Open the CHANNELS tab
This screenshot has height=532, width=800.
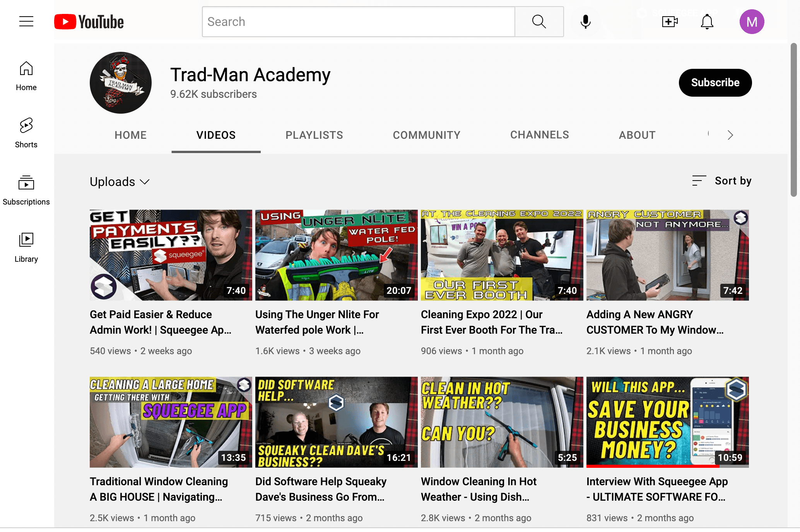tap(540, 135)
